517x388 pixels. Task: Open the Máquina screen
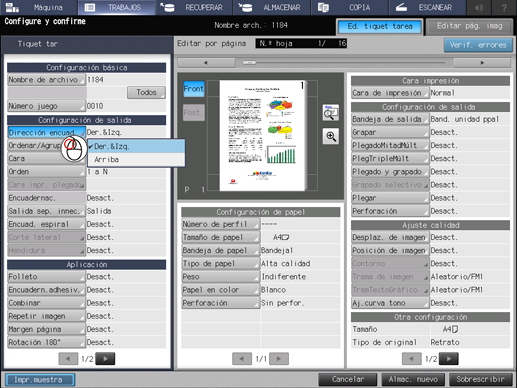[x=38, y=7]
